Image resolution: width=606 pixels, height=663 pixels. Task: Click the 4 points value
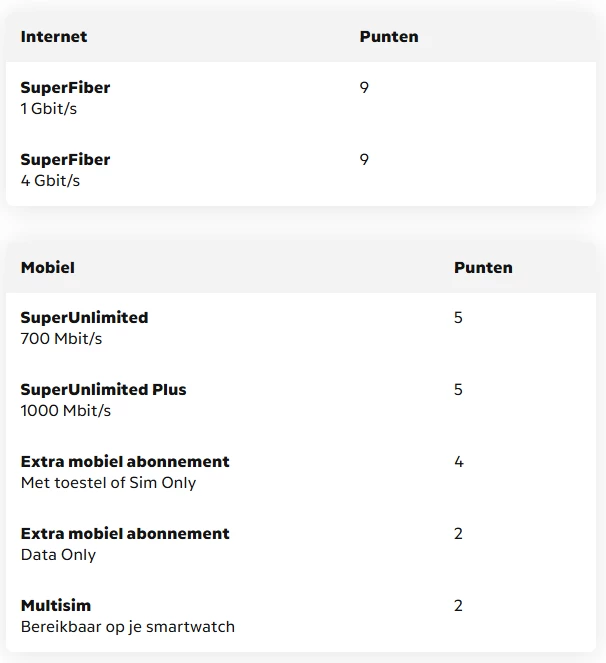coord(459,461)
